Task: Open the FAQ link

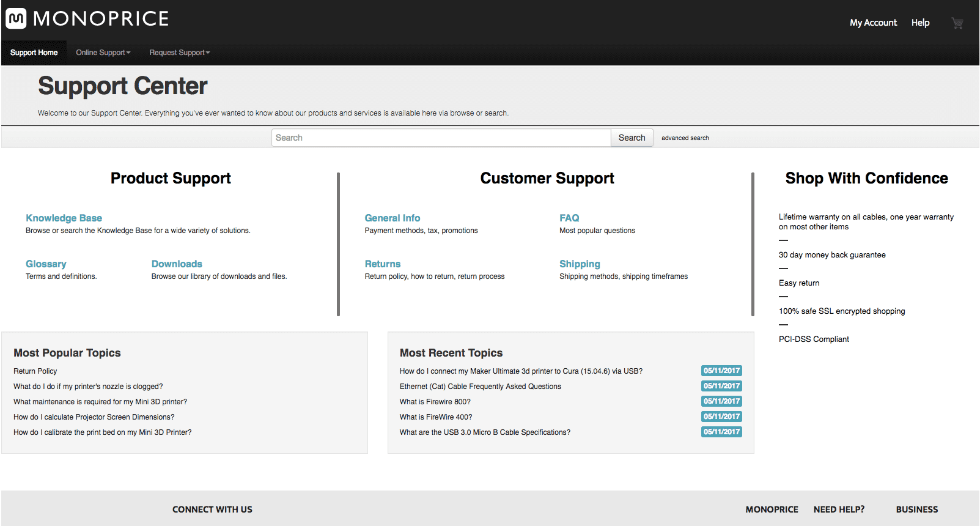Action: pyautogui.click(x=569, y=218)
